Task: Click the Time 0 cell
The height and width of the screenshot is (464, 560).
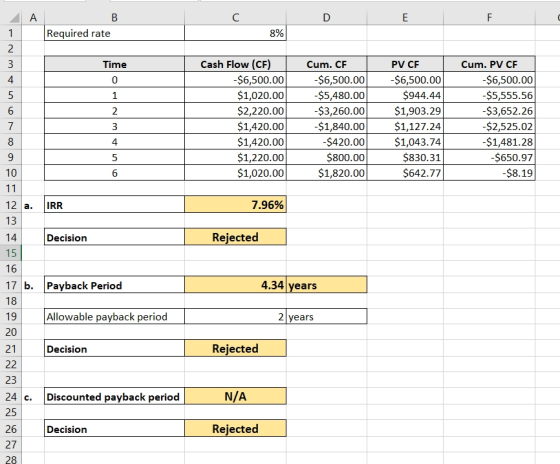Action: (114, 80)
